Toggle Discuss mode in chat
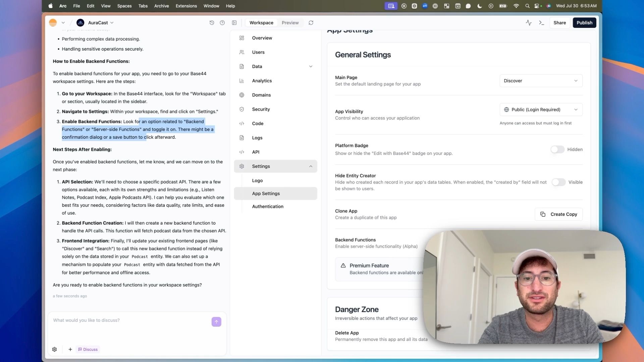This screenshot has height=362, width=644. pyautogui.click(x=88, y=349)
